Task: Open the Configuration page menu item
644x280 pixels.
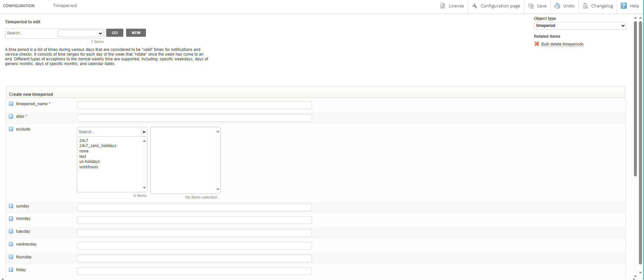Action: click(x=496, y=6)
